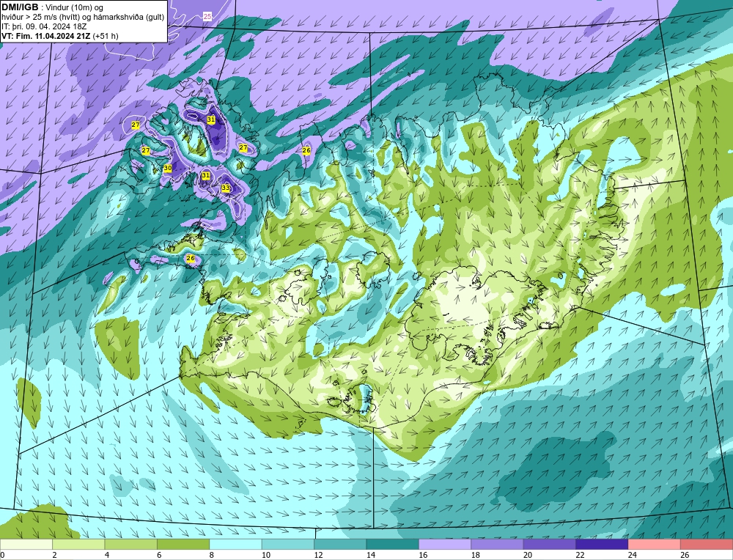Click the legend tick label 2
This screenshot has width=733, height=560.
coord(55,555)
